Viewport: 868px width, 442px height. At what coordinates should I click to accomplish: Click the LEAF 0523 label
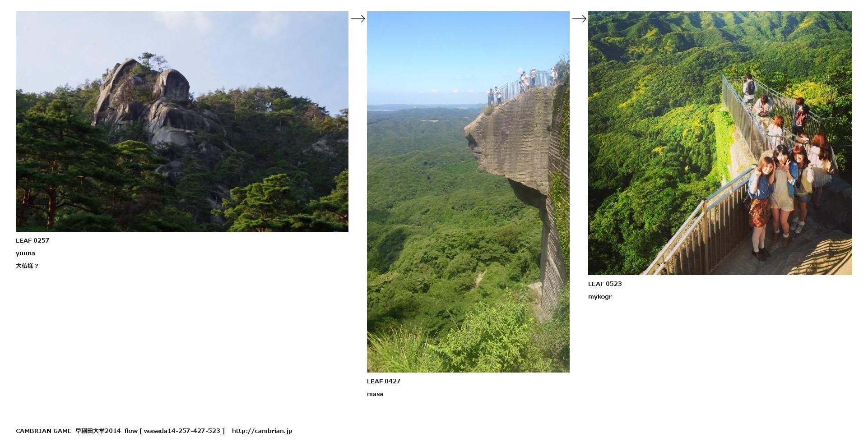tap(605, 284)
